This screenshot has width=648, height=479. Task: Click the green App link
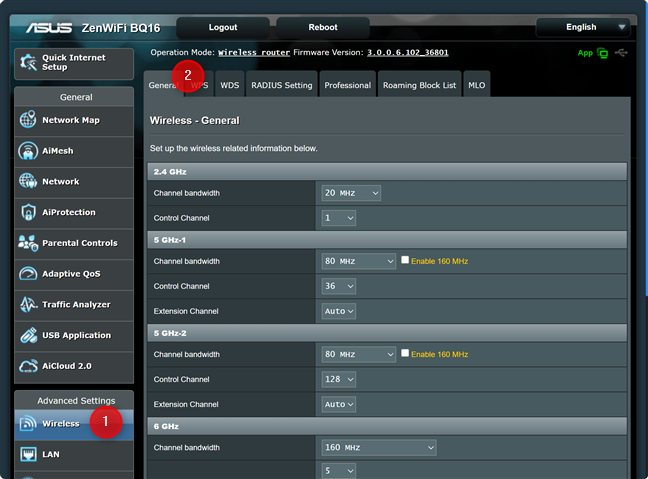click(x=585, y=53)
